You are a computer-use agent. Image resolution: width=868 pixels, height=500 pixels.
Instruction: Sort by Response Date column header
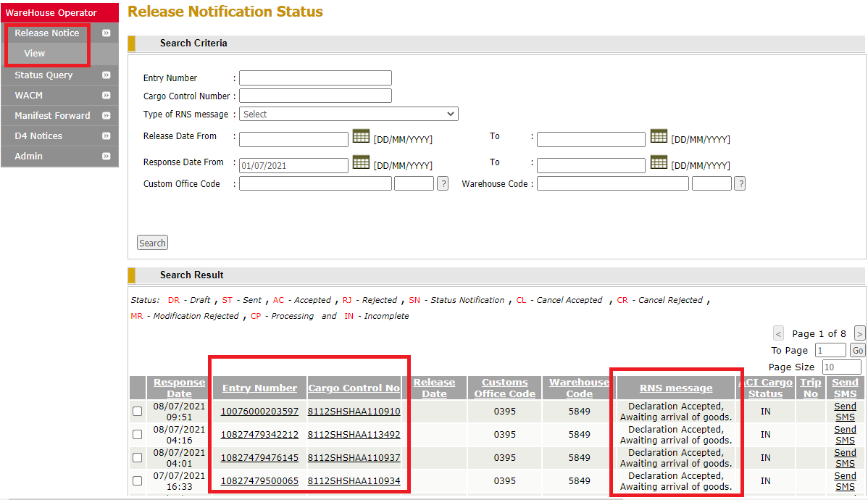pos(180,388)
